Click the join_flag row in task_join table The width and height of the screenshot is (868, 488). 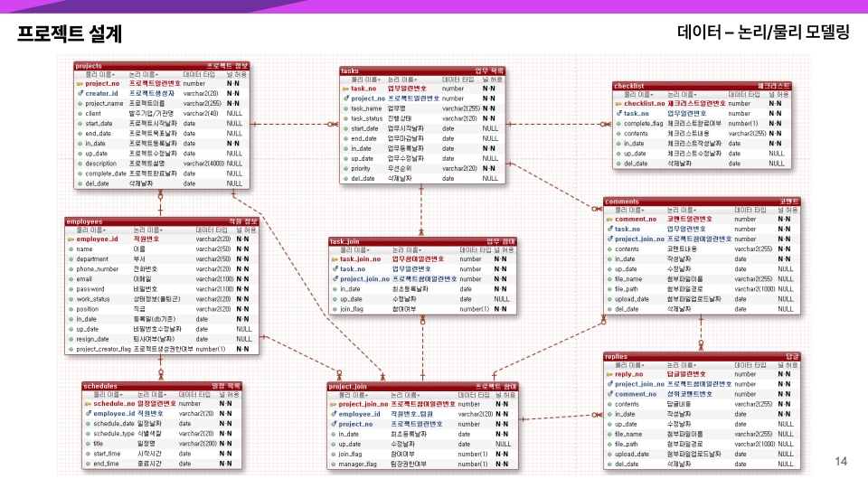point(422,309)
